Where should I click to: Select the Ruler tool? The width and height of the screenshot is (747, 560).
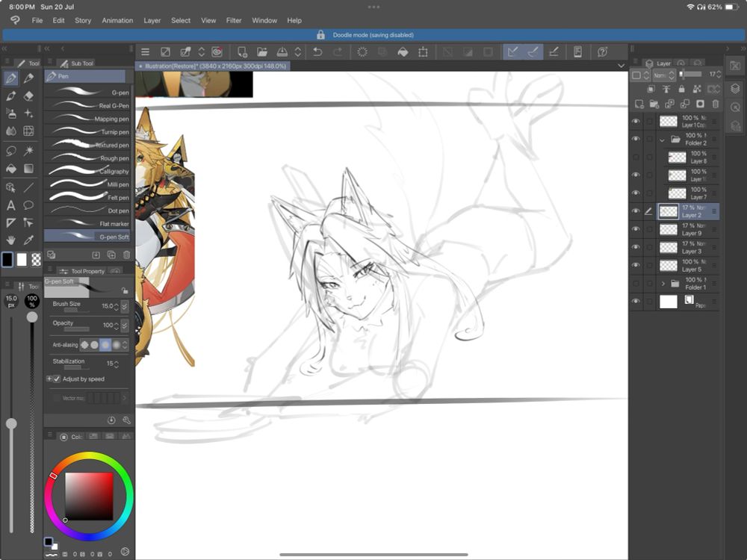coord(11,223)
